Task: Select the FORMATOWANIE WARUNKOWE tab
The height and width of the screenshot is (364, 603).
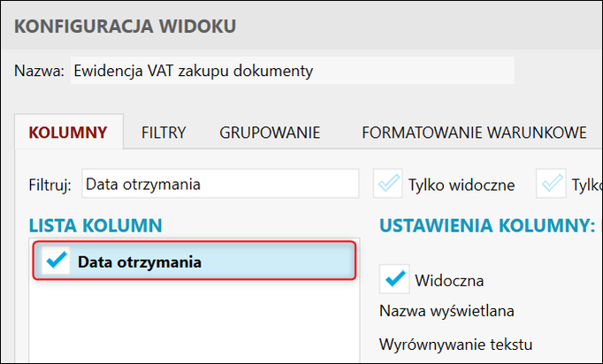Action: point(474,133)
